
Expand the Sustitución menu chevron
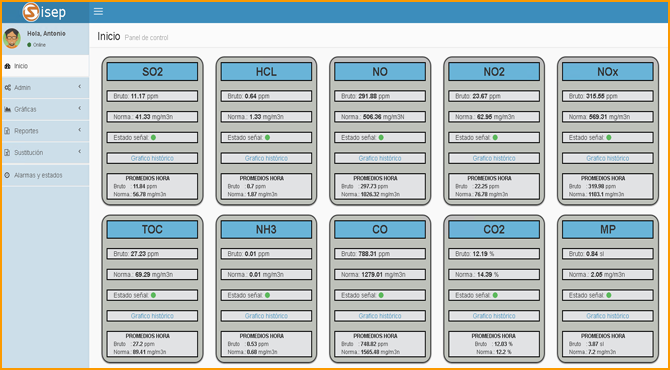[x=80, y=152]
